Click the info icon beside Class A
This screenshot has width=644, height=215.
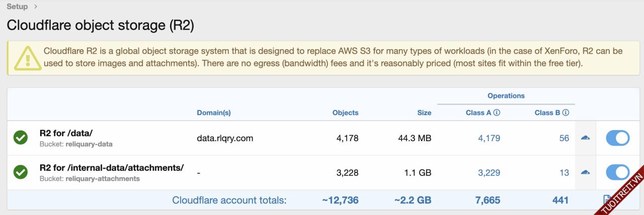pos(497,113)
